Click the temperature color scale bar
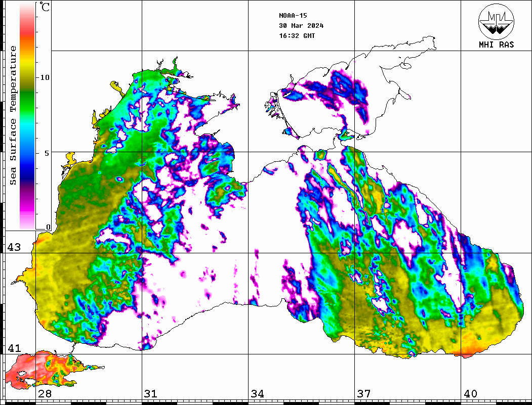Viewport: 532px width, 405px height. click(x=27, y=116)
